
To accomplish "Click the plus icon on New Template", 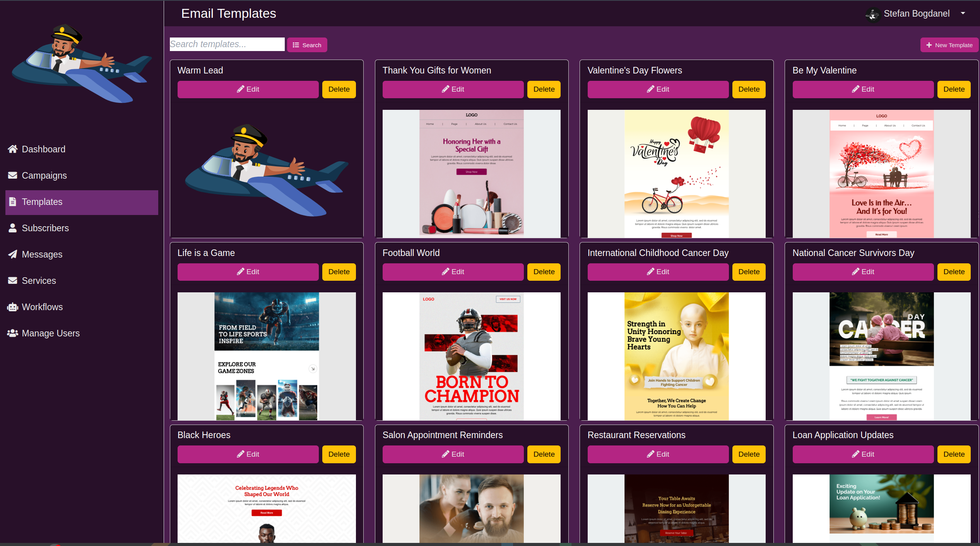I will [x=929, y=45].
